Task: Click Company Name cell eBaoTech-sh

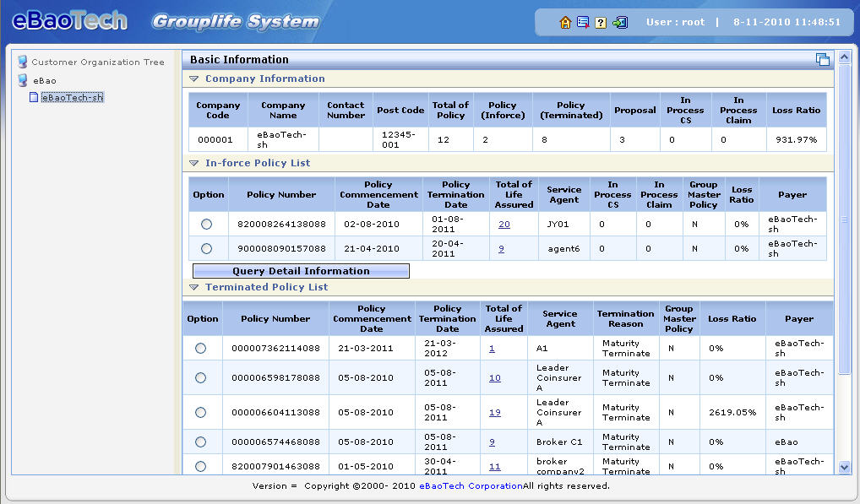Action: tap(283, 139)
